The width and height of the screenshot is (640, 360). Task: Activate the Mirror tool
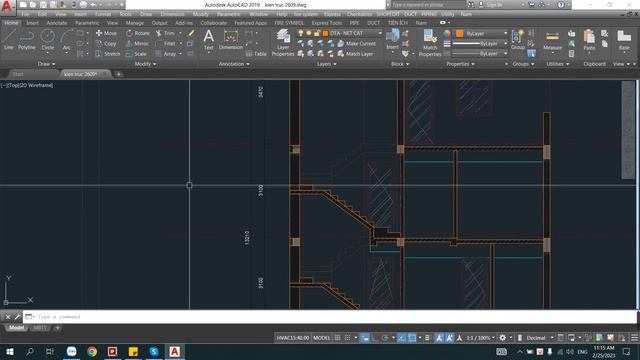(138, 43)
